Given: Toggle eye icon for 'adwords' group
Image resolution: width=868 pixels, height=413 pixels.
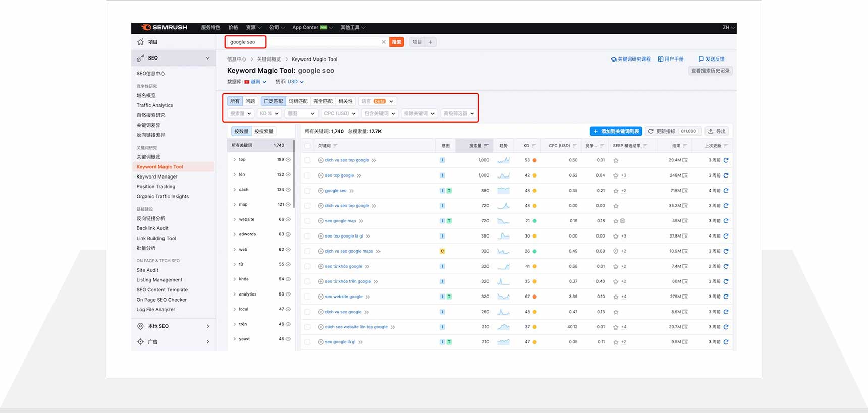Looking at the screenshot, I should click(288, 234).
